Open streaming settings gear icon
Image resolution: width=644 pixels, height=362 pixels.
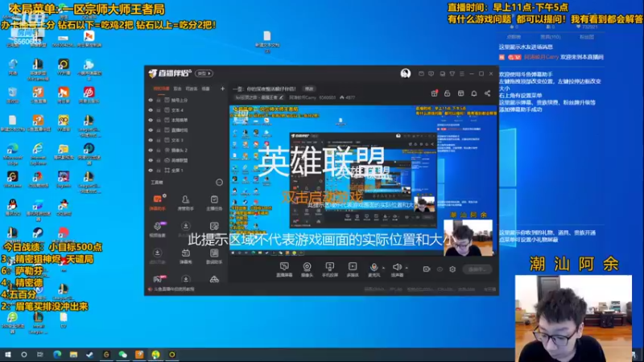click(452, 269)
